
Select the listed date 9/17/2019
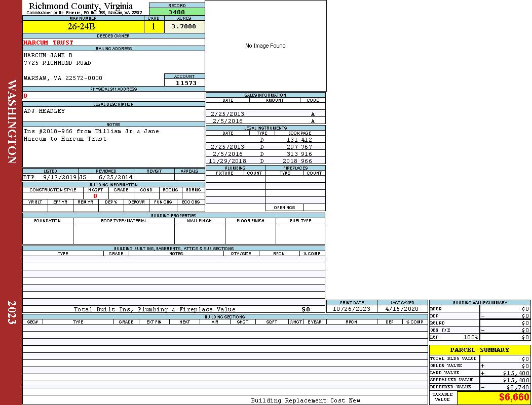point(59,178)
